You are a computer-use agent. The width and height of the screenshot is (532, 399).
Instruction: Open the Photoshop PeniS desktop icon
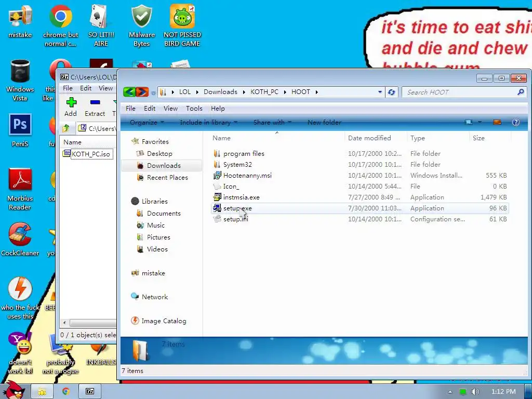click(x=20, y=130)
